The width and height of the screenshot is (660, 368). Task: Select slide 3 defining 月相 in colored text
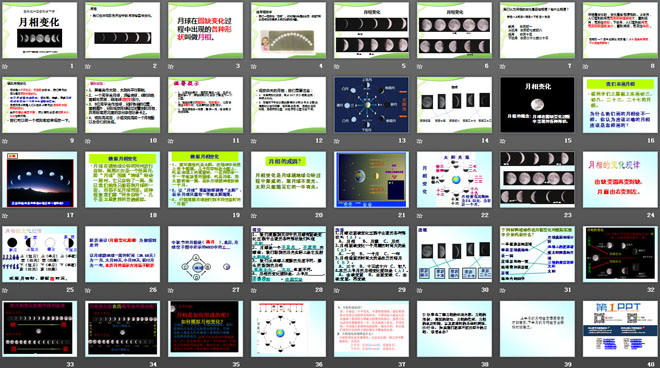pos(205,30)
